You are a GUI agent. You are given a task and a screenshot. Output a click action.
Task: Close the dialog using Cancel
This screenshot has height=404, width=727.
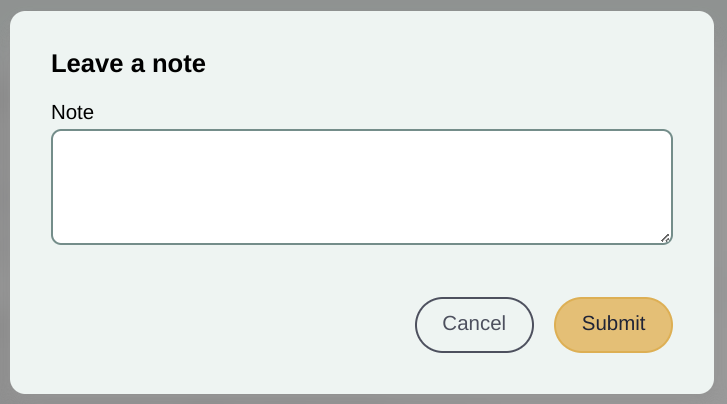[x=474, y=325]
